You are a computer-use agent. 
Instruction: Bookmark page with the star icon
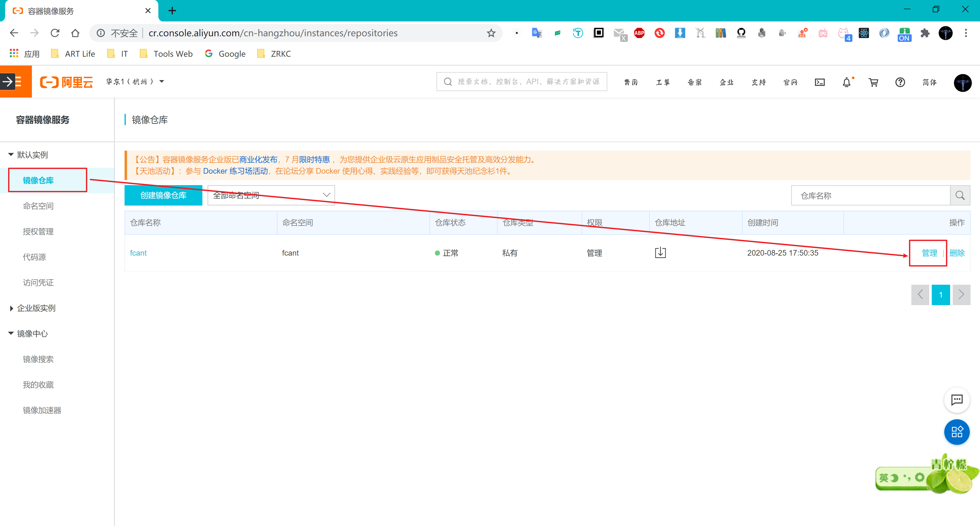click(491, 33)
